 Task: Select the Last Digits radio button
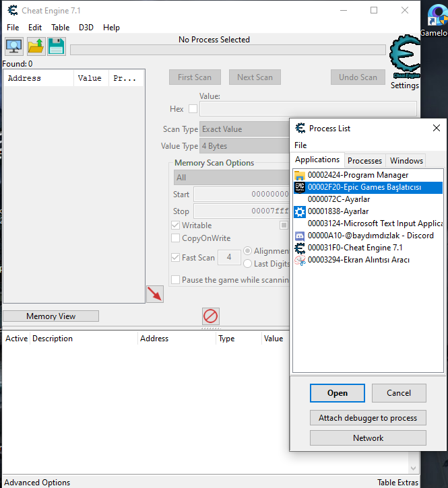(x=247, y=264)
